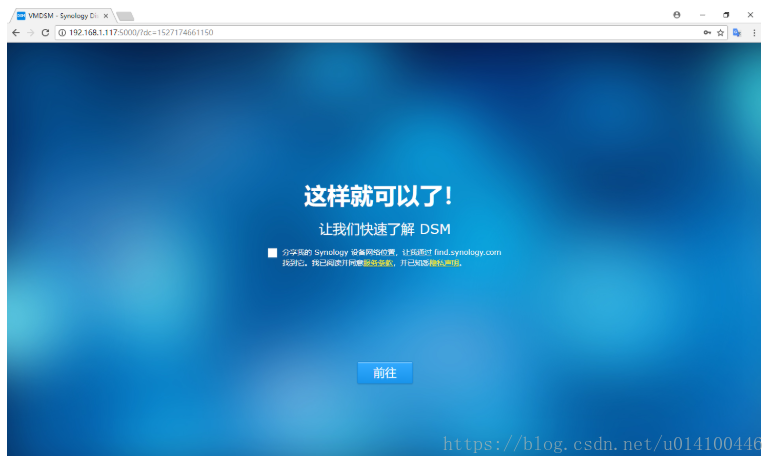
Task: Select the VMDSM - Synology tab
Action: (63, 16)
